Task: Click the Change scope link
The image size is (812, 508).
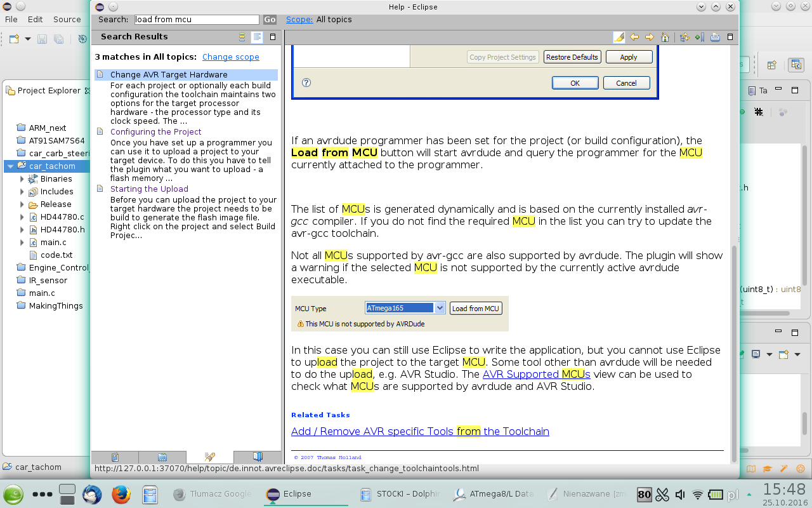Action: (231, 57)
